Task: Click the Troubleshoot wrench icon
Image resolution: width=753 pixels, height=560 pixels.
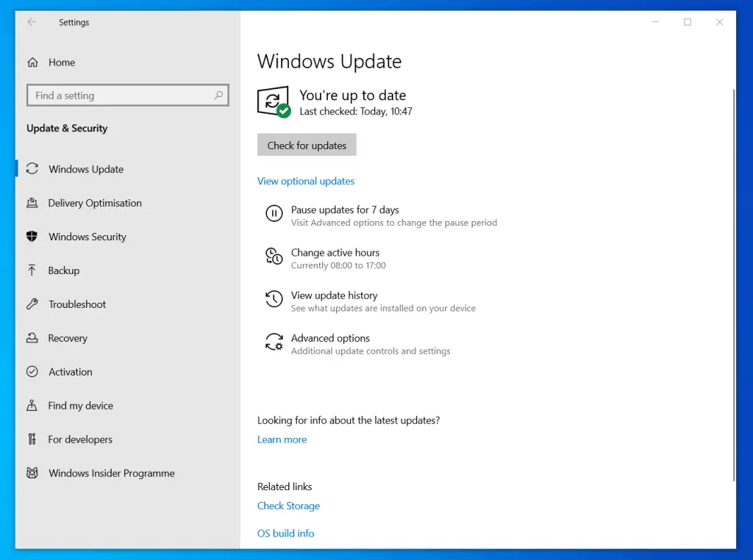Action: (32, 304)
